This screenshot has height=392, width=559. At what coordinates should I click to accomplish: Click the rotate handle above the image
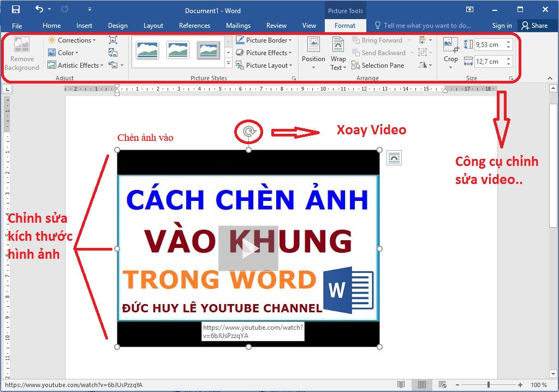249,131
